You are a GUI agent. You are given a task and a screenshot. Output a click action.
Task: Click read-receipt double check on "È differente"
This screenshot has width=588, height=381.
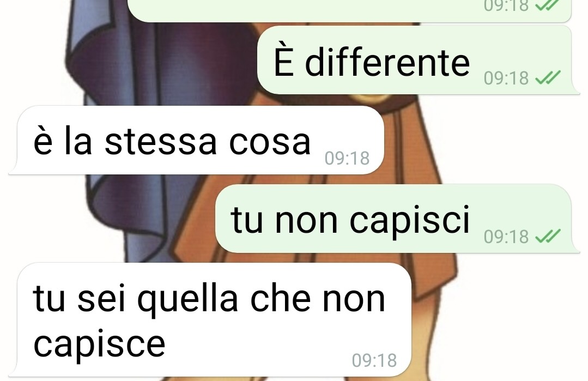point(548,77)
